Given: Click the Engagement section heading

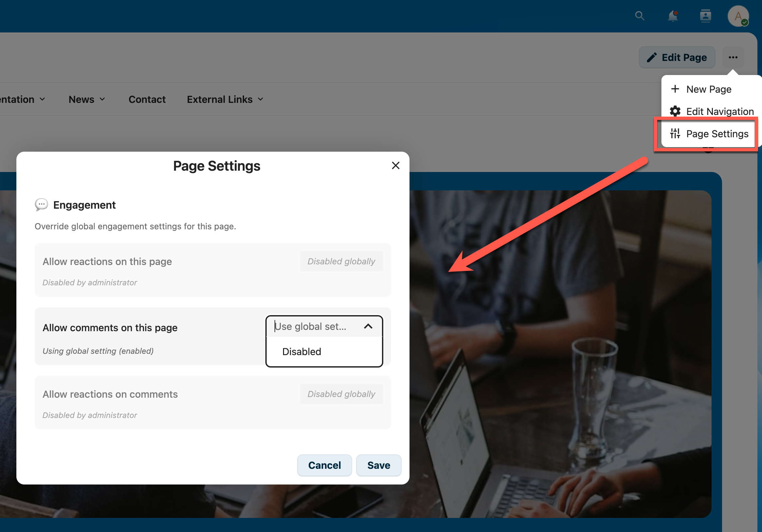Looking at the screenshot, I should [x=84, y=205].
